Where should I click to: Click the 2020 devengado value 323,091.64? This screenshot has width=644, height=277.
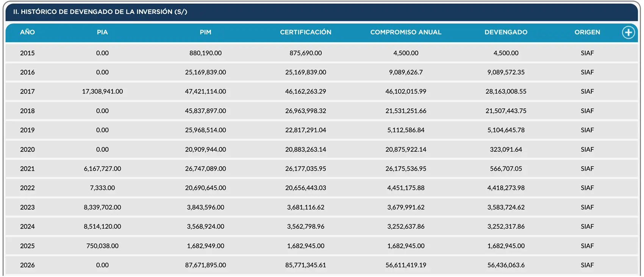coord(506,149)
